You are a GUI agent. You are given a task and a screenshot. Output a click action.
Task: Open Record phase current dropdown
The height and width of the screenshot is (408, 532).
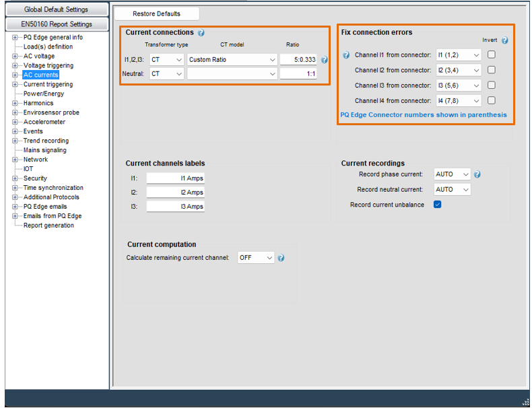tap(453, 174)
